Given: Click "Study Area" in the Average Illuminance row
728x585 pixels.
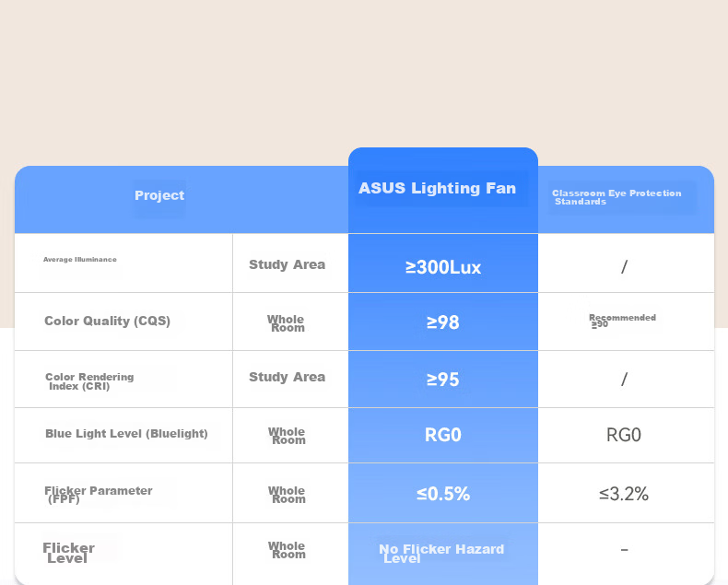Looking at the screenshot, I should click(287, 264).
